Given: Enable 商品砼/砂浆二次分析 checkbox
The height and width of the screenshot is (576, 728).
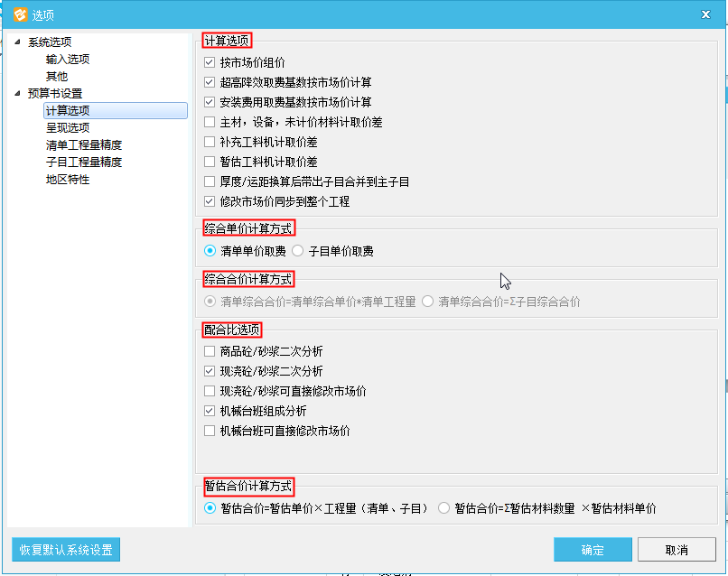Looking at the screenshot, I should point(210,352).
